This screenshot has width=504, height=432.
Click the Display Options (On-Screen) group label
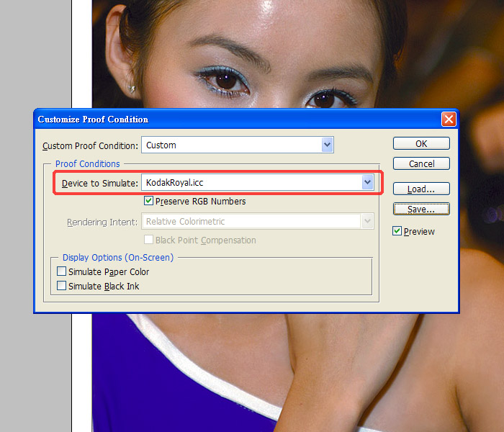click(x=118, y=257)
